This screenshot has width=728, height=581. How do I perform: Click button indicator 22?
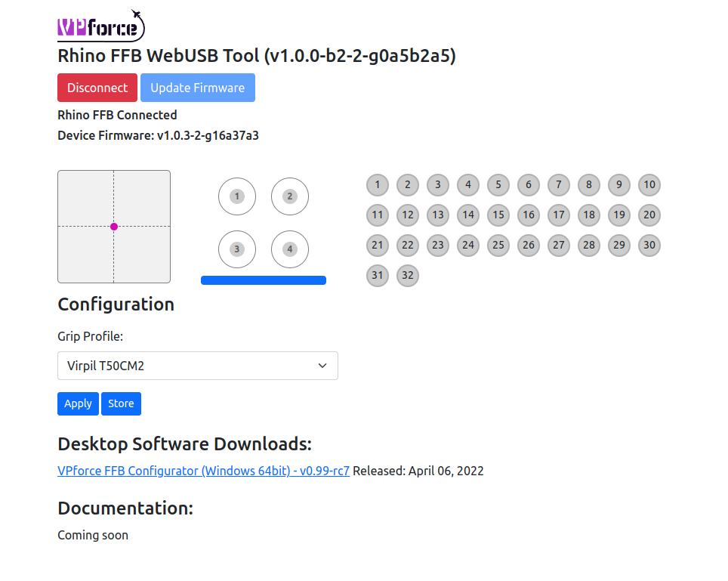coord(408,246)
